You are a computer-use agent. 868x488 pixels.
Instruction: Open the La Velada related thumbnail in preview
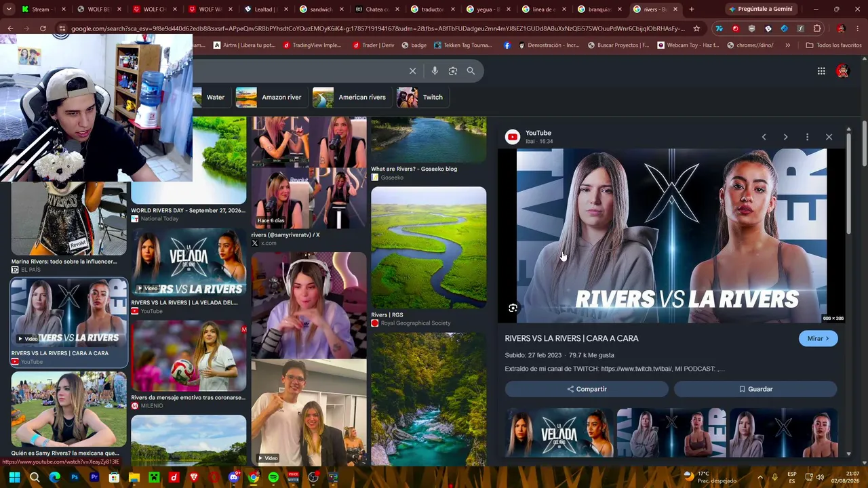(x=560, y=432)
